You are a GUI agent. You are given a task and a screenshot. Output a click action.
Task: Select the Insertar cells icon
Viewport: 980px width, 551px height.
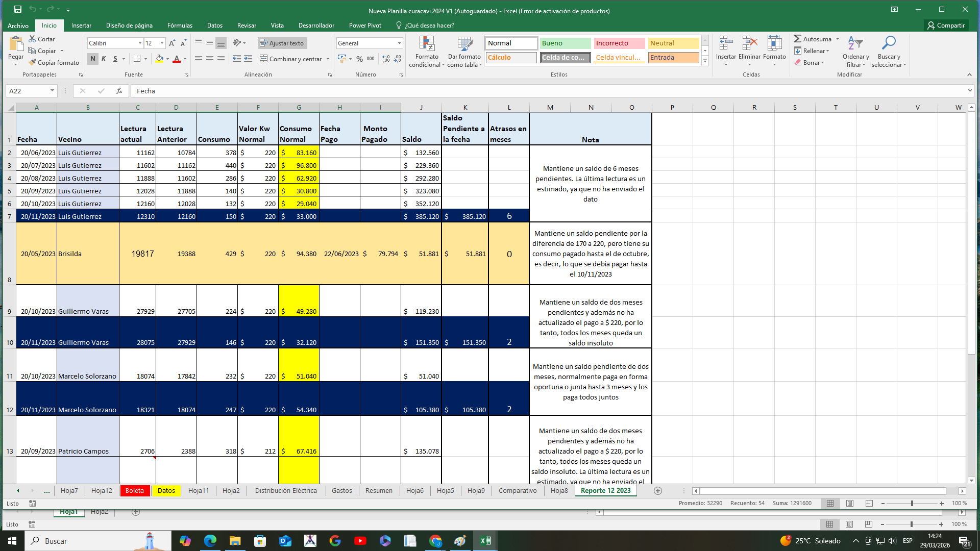click(725, 51)
